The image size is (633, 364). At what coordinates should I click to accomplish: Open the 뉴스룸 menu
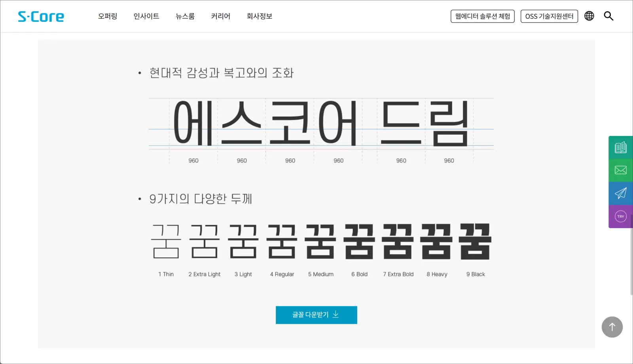pyautogui.click(x=185, y=16)
